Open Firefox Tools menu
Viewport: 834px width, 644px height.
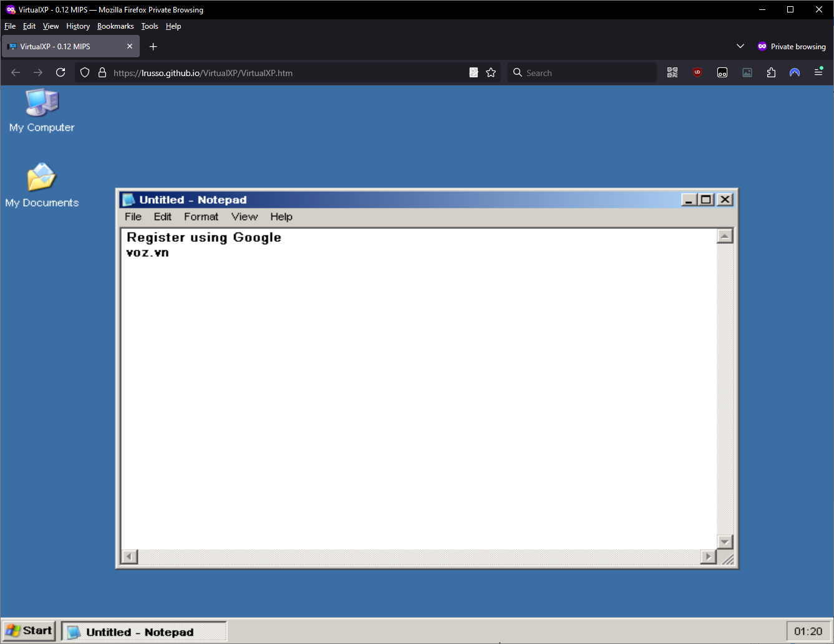[150, 26]
